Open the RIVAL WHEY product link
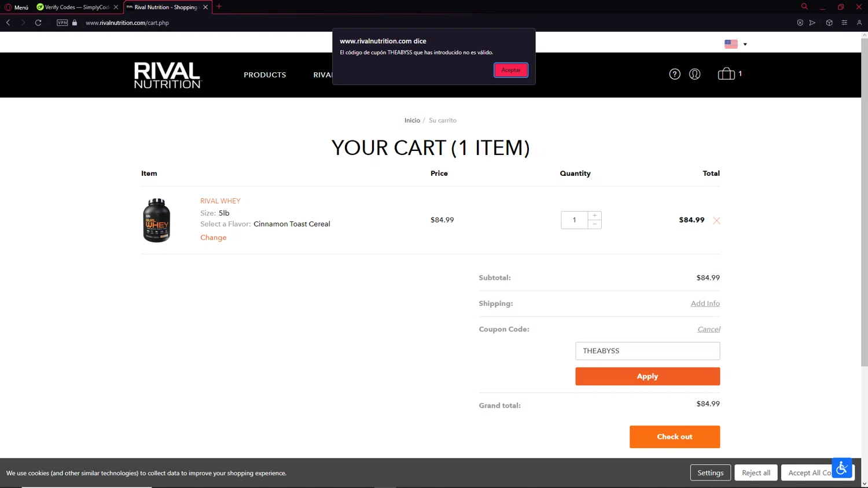The image size is (868, 488). click(220, 201)
